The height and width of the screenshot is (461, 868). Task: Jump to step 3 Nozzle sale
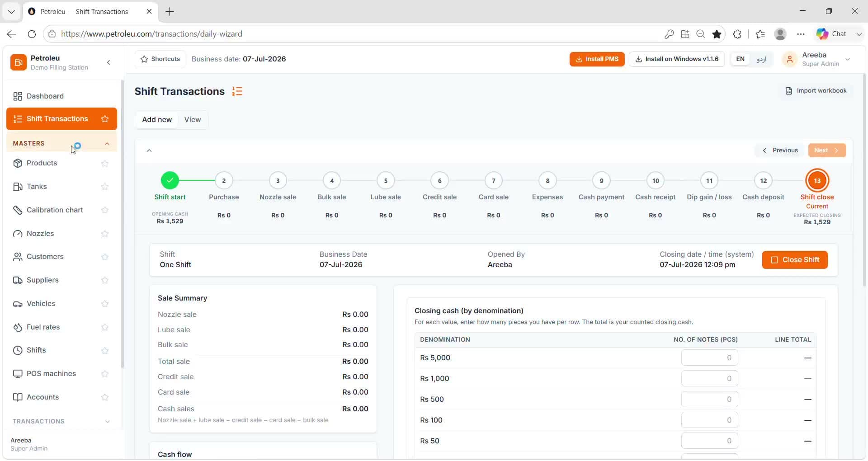[x=278, y=181]
